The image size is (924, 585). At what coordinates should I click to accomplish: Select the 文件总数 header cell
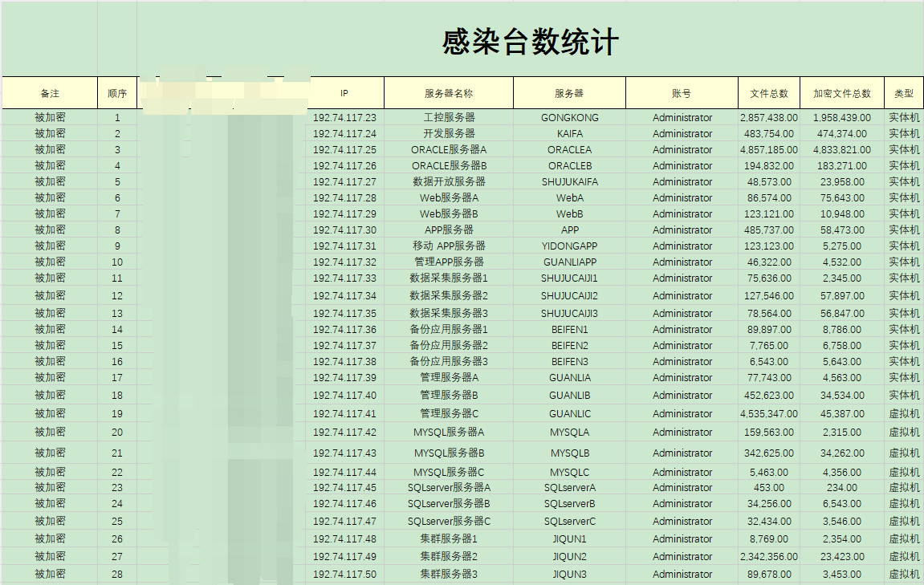pos(768,93)
